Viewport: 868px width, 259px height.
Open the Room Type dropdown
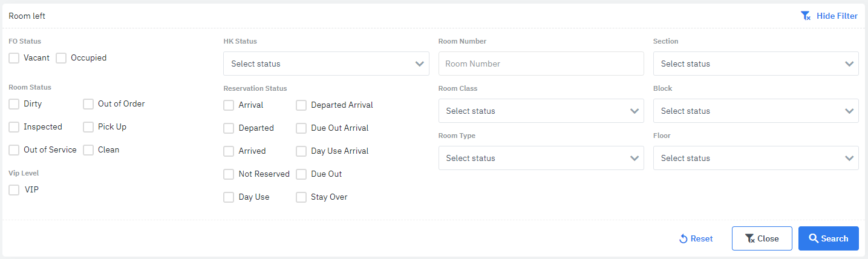[541, 158]
